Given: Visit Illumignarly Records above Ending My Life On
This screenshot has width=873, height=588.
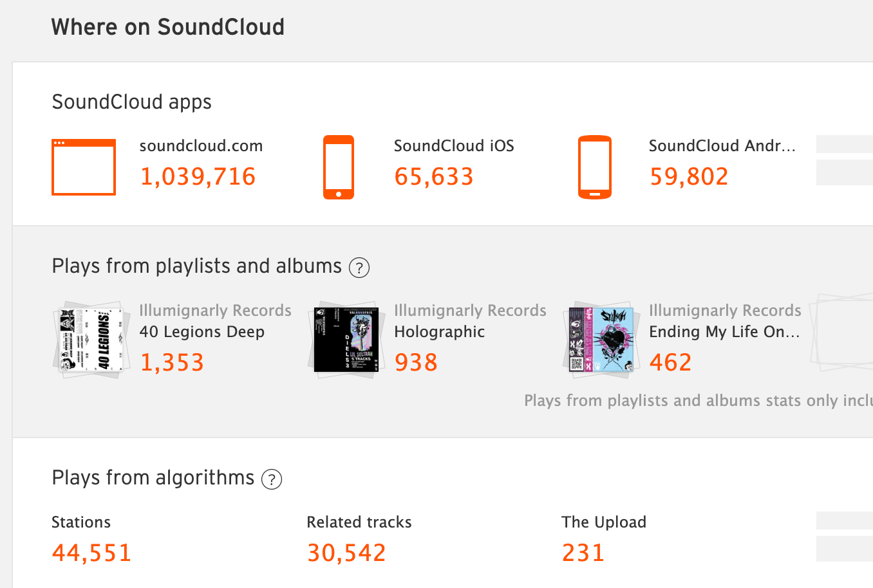Looking at the screenshot, I should point(725,311).
